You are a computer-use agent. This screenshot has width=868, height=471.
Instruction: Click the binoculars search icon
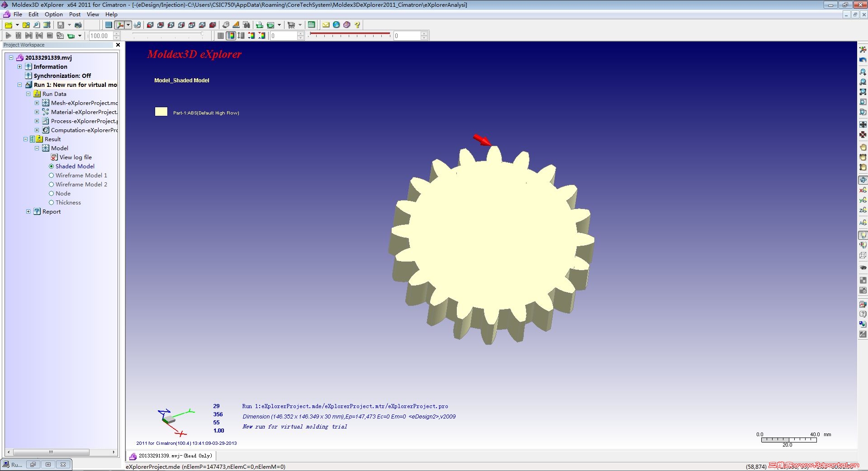pos(247,25)
